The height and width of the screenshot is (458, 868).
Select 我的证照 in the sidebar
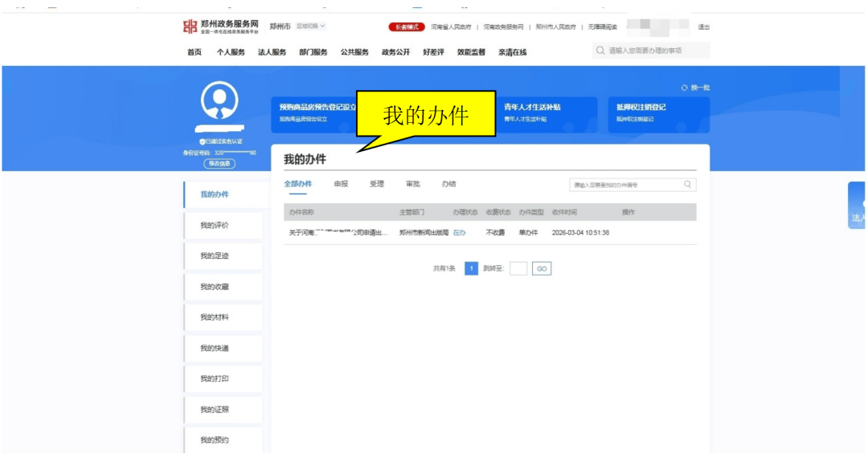pos(215,409)
